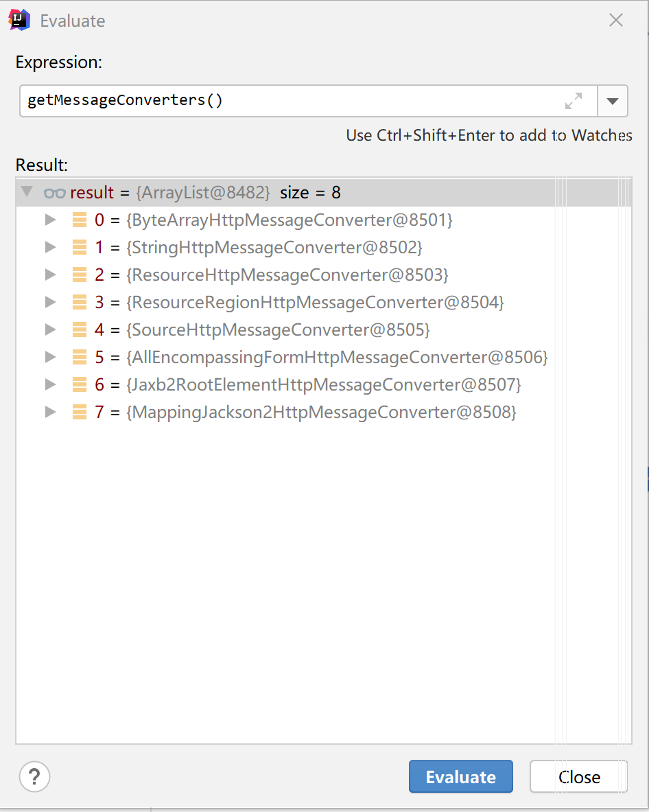This screenshot has width=649, height=812.
Task: Select the ResourceRegionHttpMessageConverter row
Action: (316, 303)
